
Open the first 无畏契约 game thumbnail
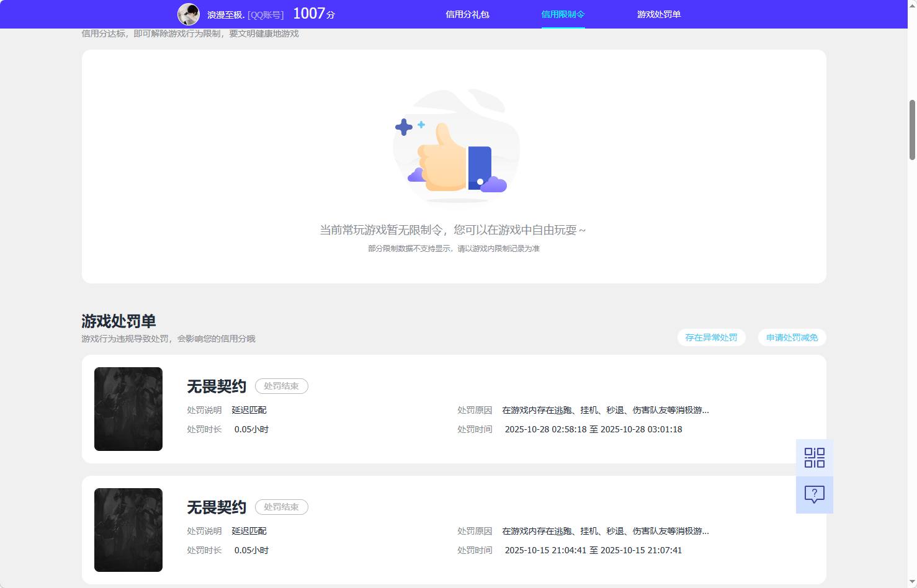coord(128,409)
